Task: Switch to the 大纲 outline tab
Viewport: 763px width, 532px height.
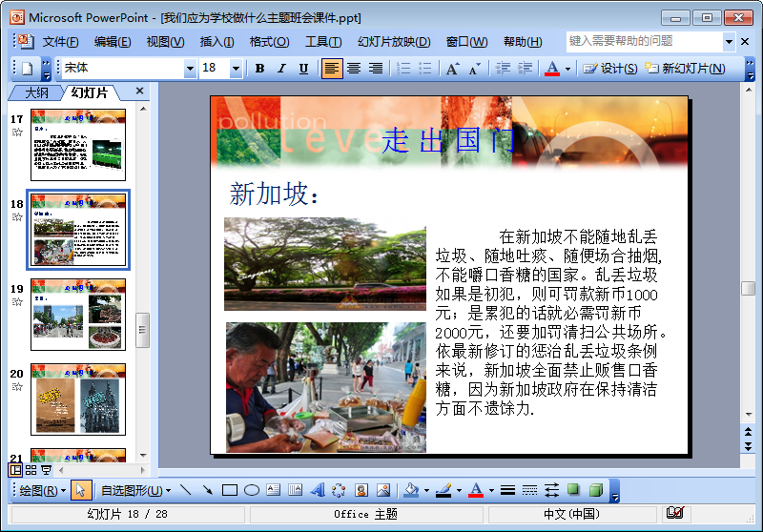Action: tap(36, 92)
